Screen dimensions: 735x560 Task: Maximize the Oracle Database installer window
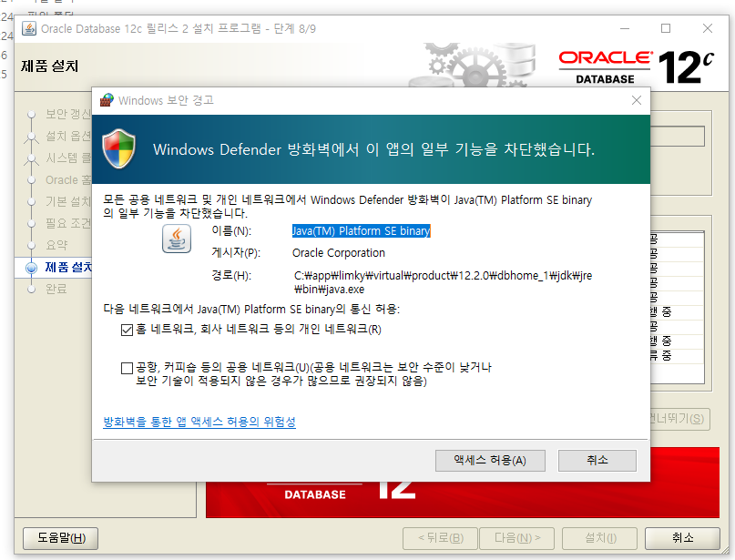pyautogui.click(x=666, y=28)
